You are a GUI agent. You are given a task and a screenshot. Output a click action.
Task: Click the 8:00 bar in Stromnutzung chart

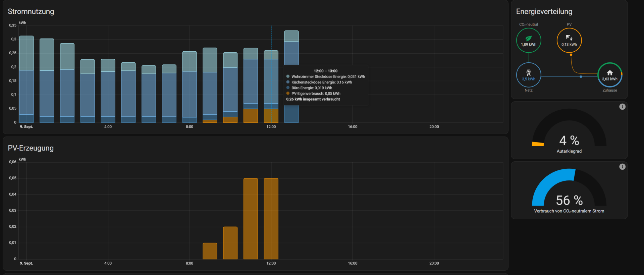click(x=190, y=87)
